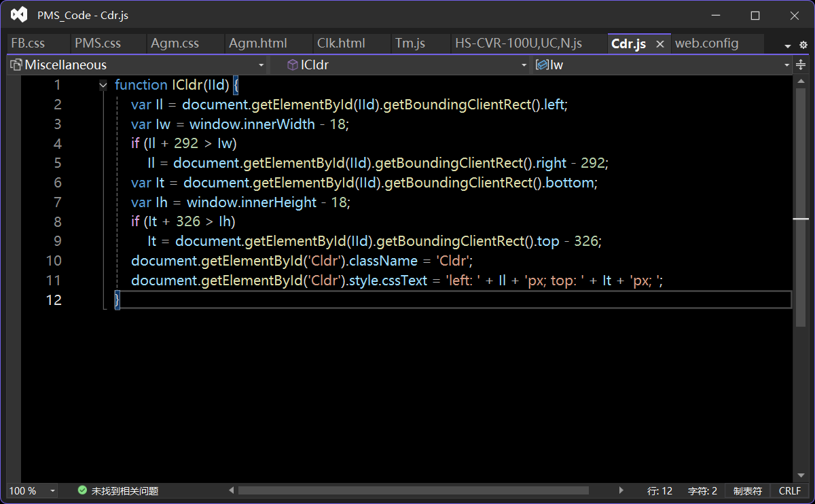Expand the ICldr type navigation dropdown
The image size is (815, 504).
524,65
